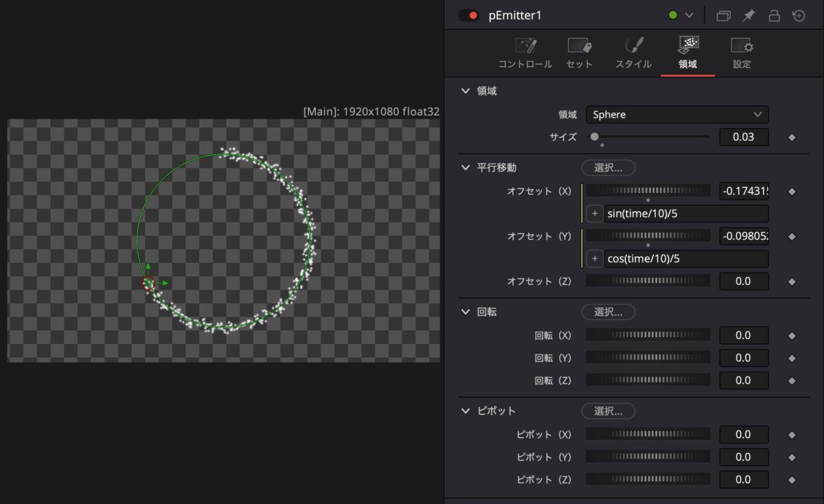Collapse the 回転 section
The width and height of the screenshot is (824, 504).
[x=465, y=312]
